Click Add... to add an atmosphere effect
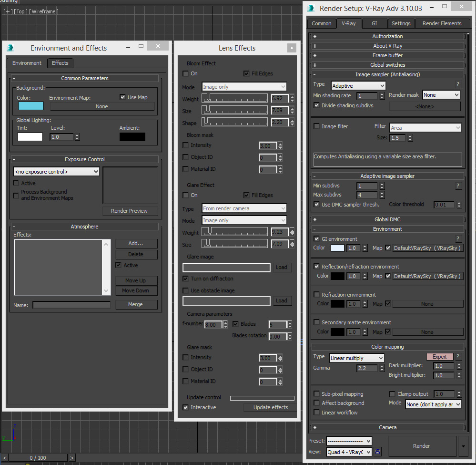This screenshot has width=476, height=465. [136, 243]
